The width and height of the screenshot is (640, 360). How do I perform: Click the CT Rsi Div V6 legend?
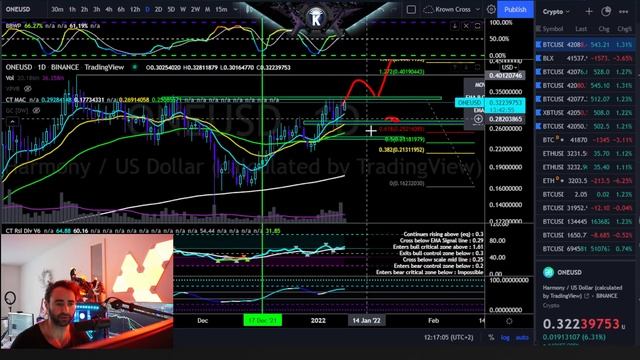coord(23,231)
